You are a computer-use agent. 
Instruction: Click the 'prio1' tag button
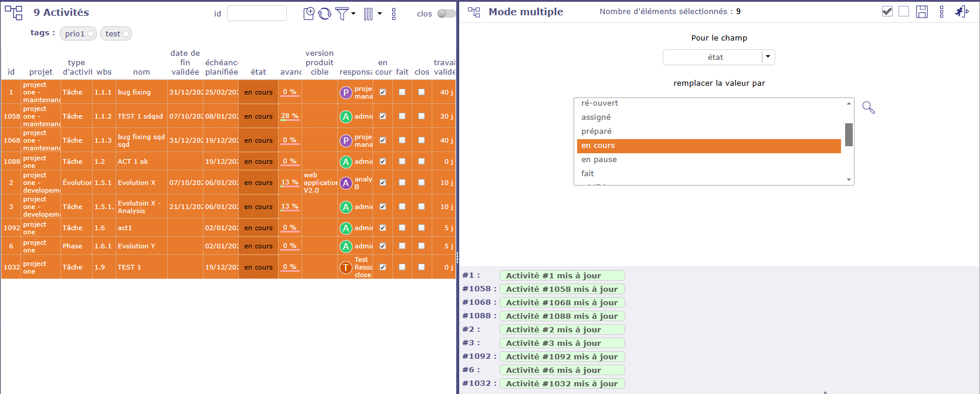pos(78,34)
